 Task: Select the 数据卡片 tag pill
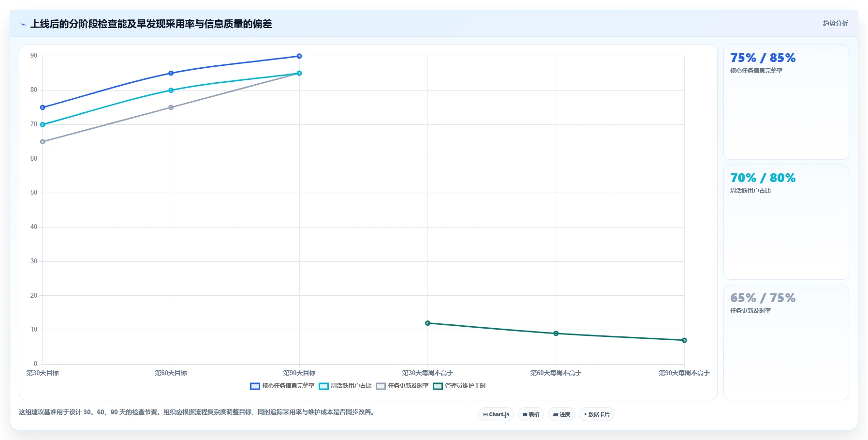click(597, 414)
